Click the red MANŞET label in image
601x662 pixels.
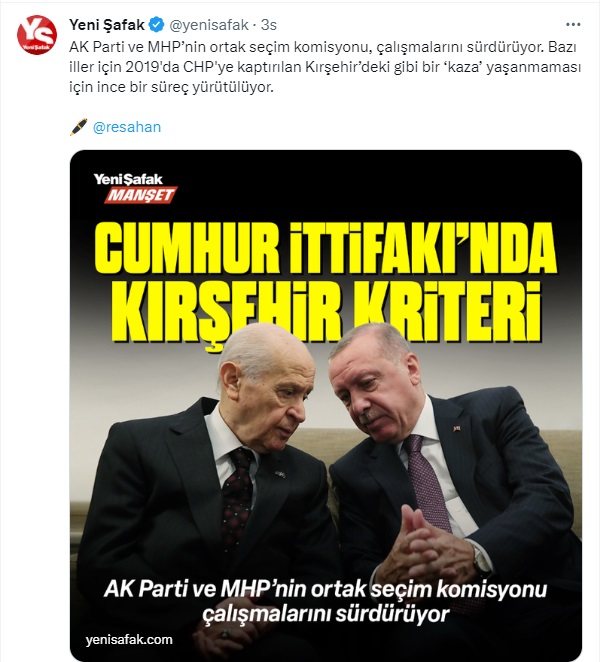(x=141, y=195)
